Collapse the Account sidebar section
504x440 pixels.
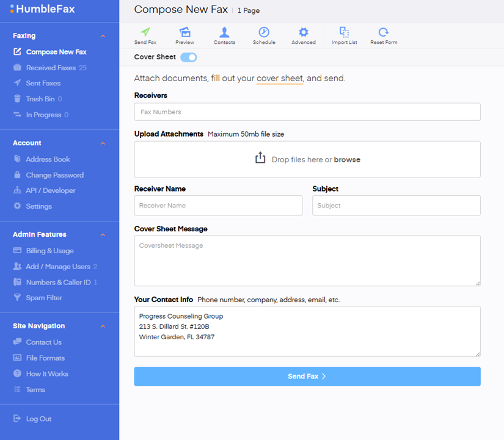(103, 143)
